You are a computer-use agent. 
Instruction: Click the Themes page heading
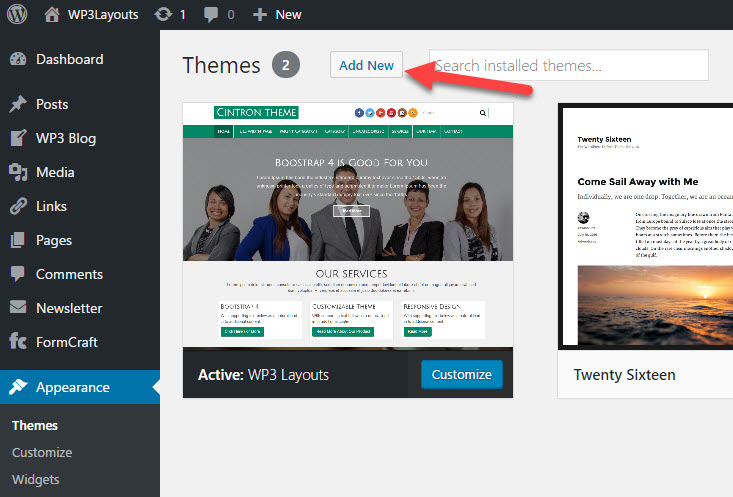point(222,65)
